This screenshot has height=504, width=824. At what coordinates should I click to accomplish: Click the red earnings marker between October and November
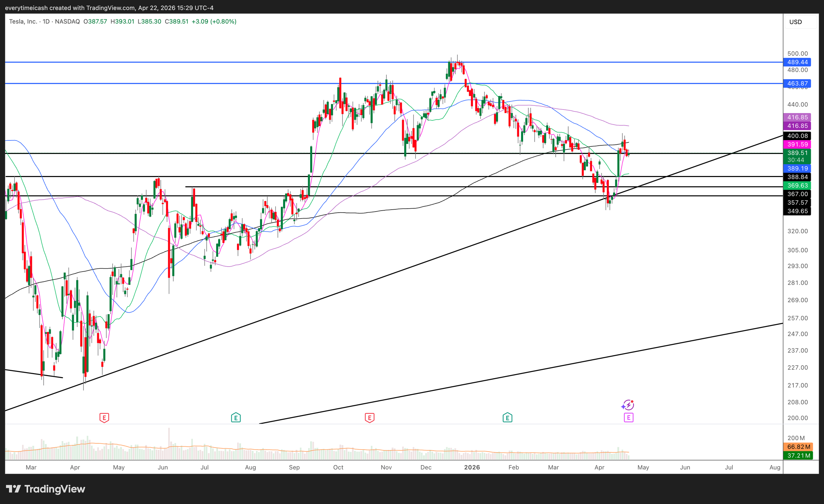click(369, 417)
